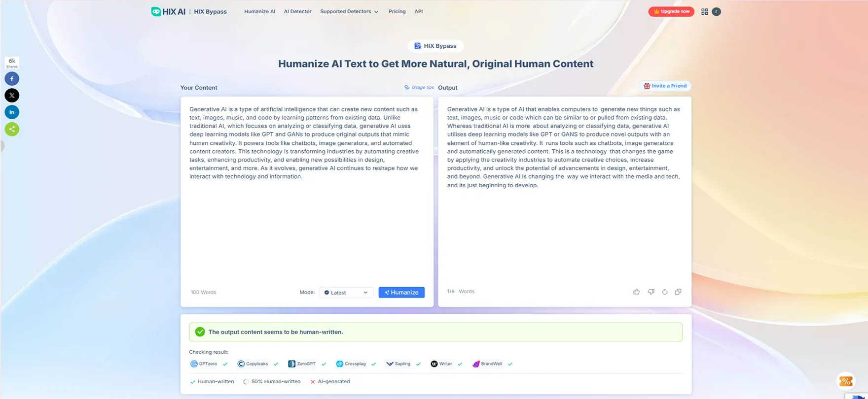This screenshot has height=399, width=868.
Task: Dislike the output with thumbs down
Action: click(x=651, y=292)
